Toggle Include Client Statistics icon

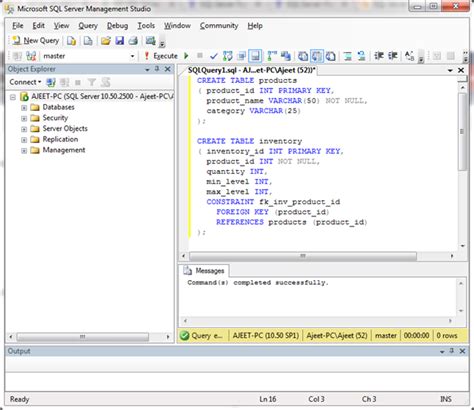coord(286,56)
